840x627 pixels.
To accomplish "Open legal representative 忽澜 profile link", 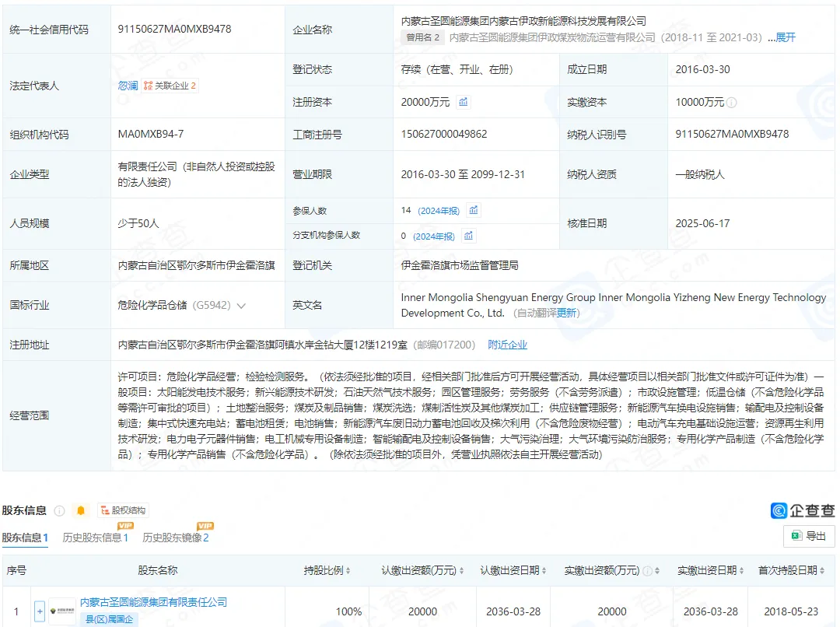I will coord(128,86).
